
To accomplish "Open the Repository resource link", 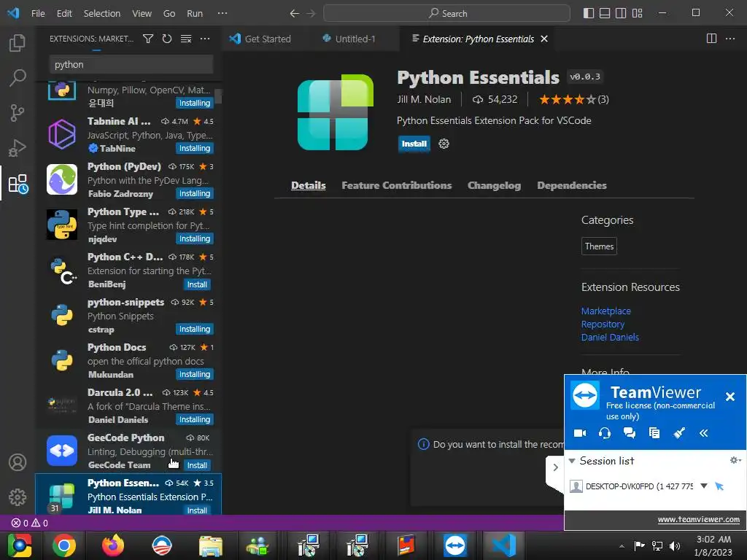I will click(x=603, y=324).
